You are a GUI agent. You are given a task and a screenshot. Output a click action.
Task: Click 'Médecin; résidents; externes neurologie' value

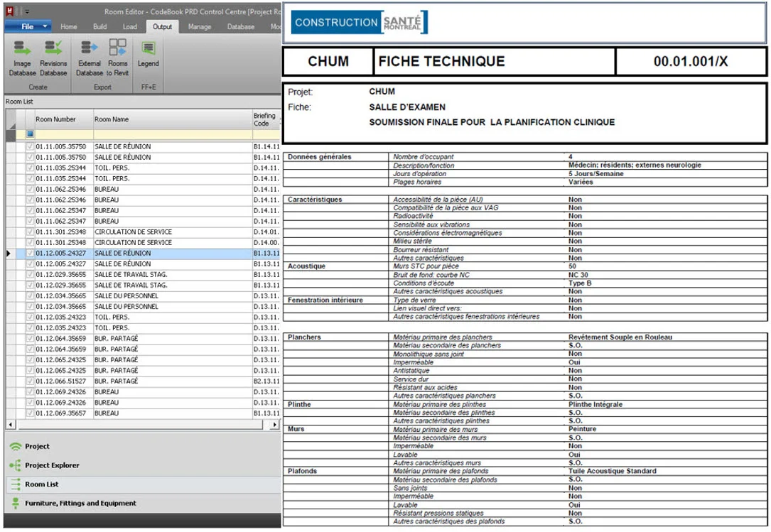tap(635, 165)
